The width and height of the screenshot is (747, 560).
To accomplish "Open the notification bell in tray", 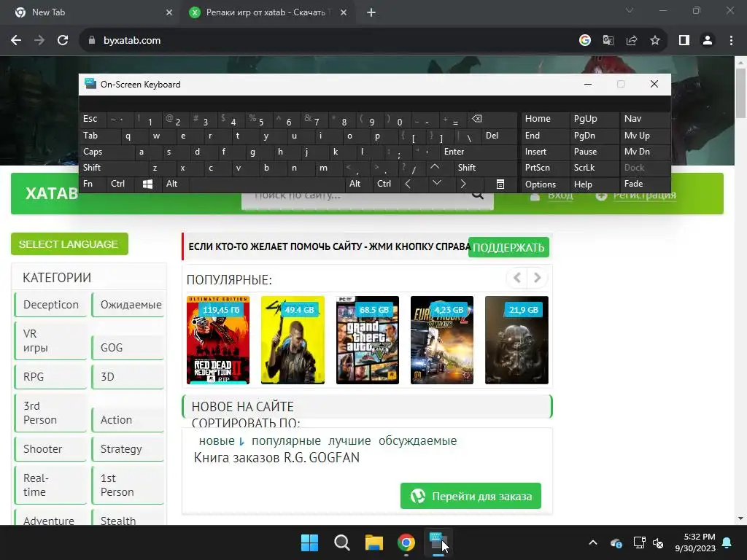I will click(x=727, y=542).
